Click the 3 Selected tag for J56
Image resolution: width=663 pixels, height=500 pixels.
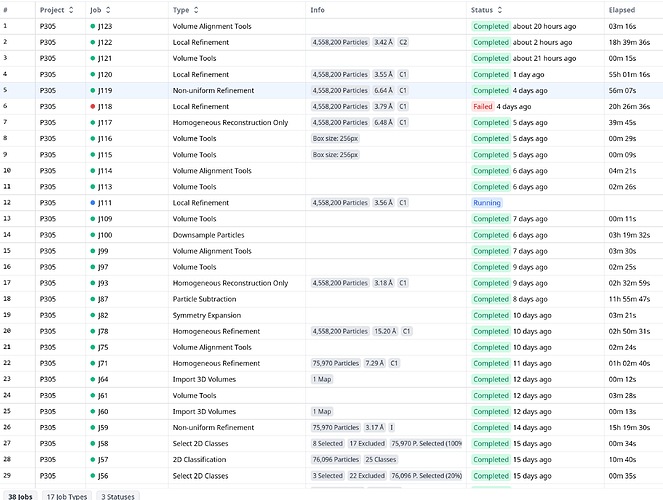click(328, 476)
